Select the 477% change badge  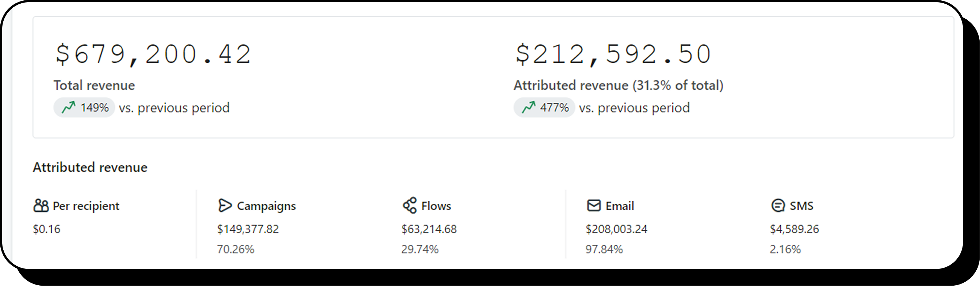(x=544, y=108)
